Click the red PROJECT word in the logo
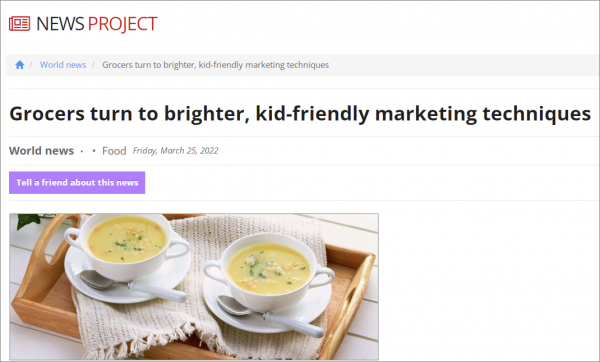Viewport: 600px width, 362px height. click(x=122, y=24)
